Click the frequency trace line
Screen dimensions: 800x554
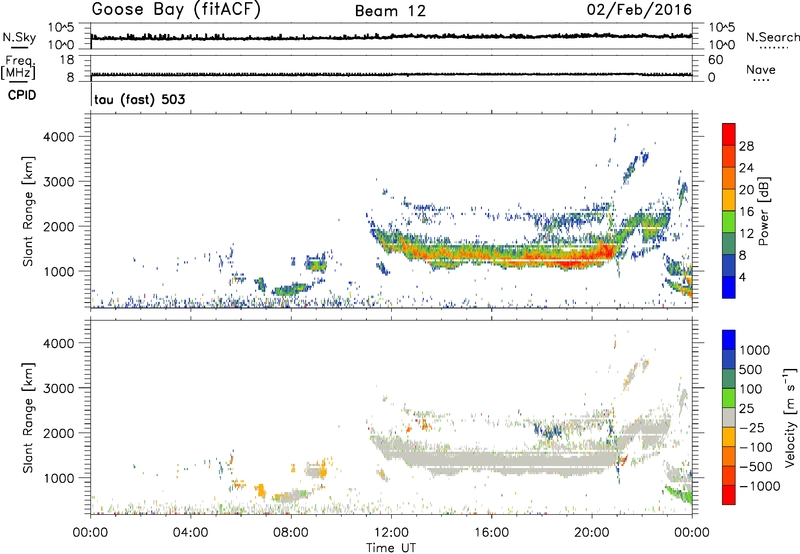click(x=391, y=74)
